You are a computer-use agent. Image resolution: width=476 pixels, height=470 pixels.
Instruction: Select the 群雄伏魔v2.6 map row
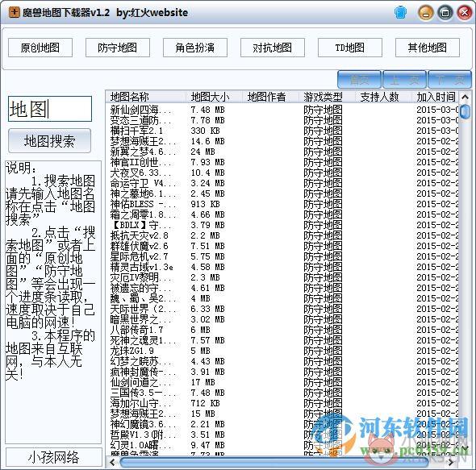click(282, 246)
